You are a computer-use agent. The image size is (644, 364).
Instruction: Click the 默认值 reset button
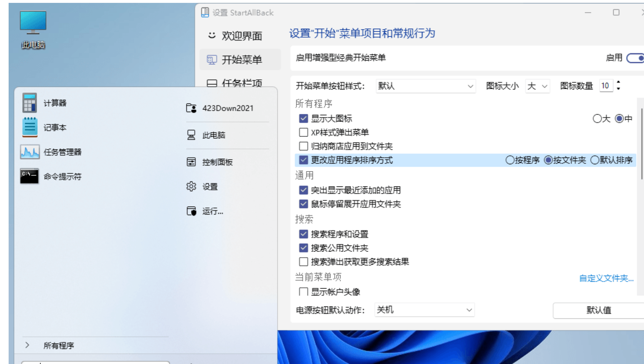coord(598,310)
